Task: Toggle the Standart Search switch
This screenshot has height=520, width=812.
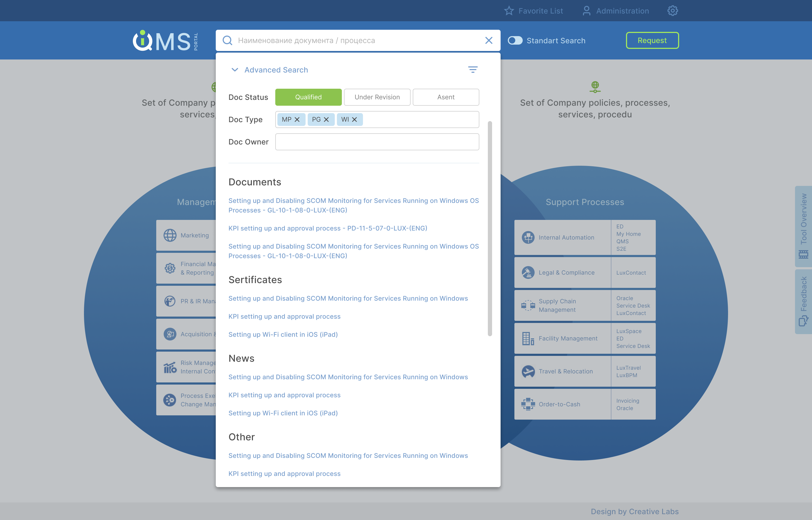Action: (515, 41)
